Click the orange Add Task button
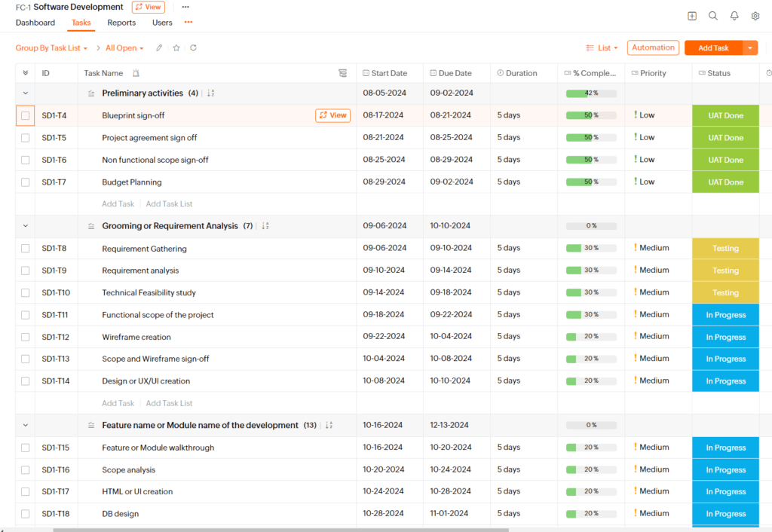 (x=713, y=48)
